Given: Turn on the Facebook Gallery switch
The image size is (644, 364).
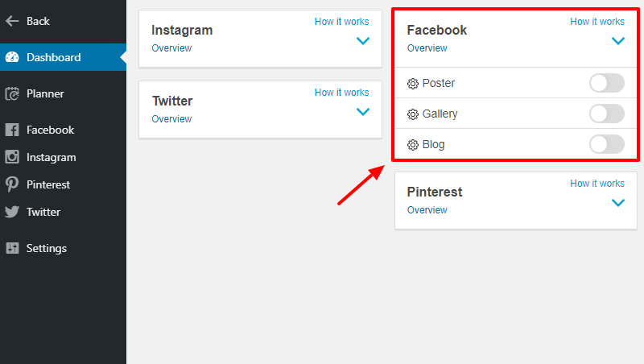Looking at the screenshot, I should click(607, 114).
